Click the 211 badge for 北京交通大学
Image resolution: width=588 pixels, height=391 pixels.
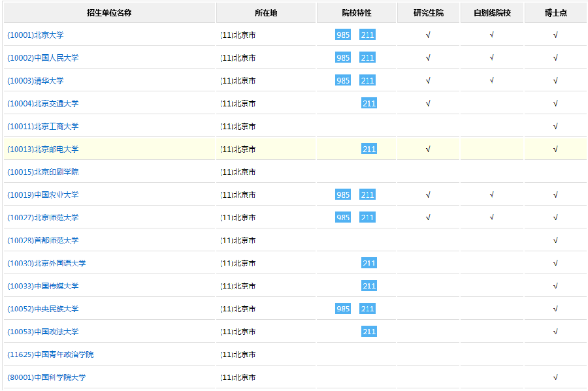tap(369, 104)
